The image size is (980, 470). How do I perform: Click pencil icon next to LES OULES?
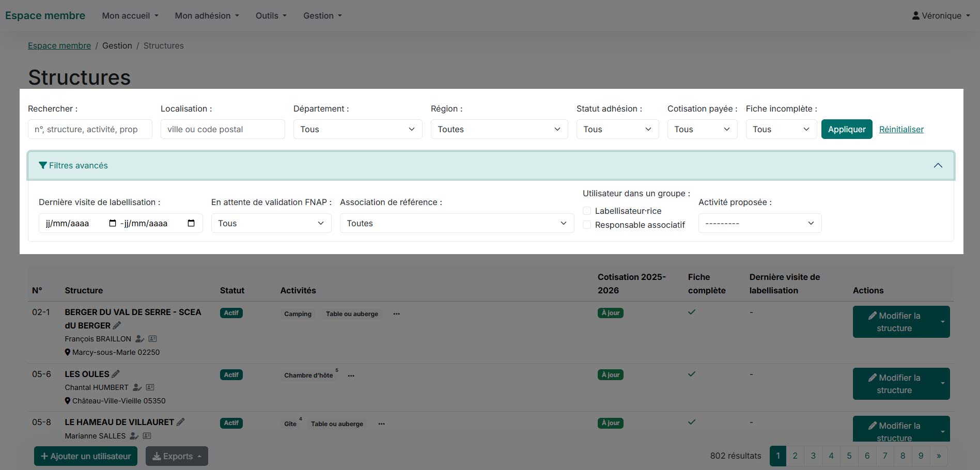[x=116, y=374]
